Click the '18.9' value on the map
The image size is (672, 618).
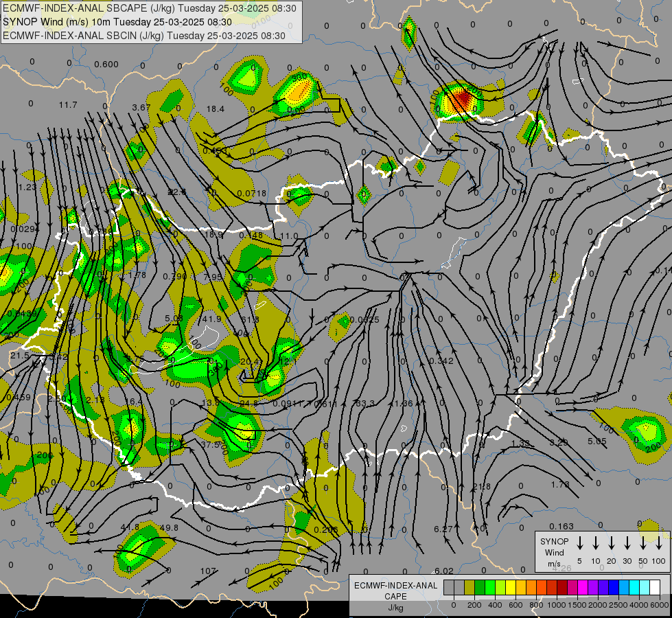[214, 235]
